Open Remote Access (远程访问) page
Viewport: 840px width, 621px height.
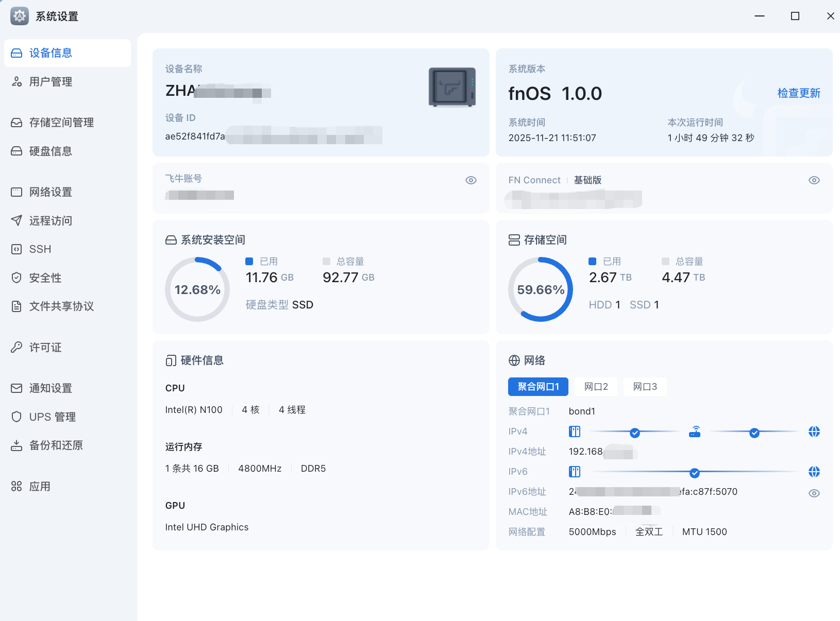pos(51,221)
